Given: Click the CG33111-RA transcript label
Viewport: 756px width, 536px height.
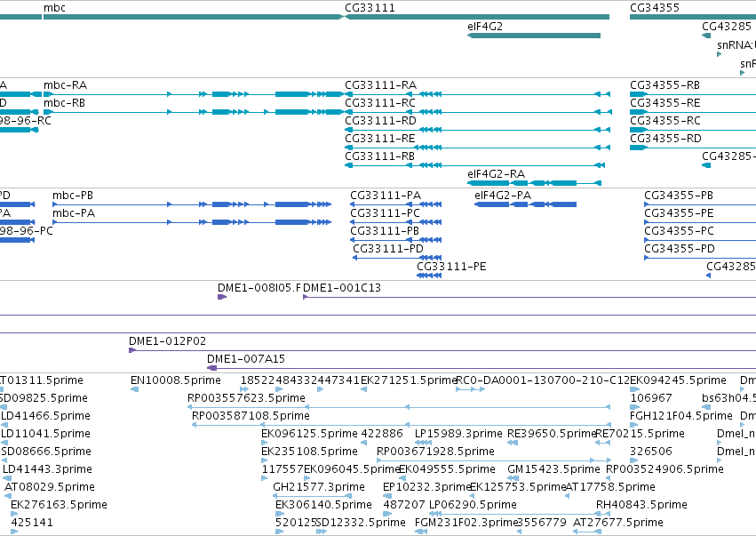Looking at the screenshot, I should [x=380, y=85].
